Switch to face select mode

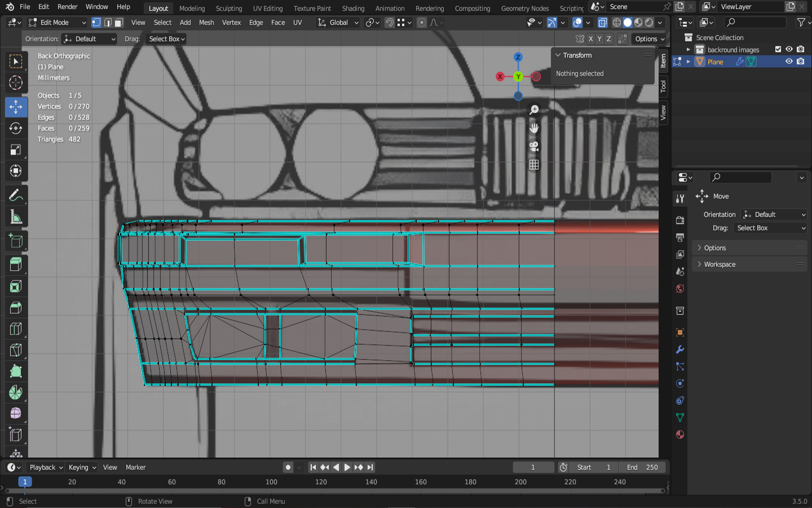point(118,23)
